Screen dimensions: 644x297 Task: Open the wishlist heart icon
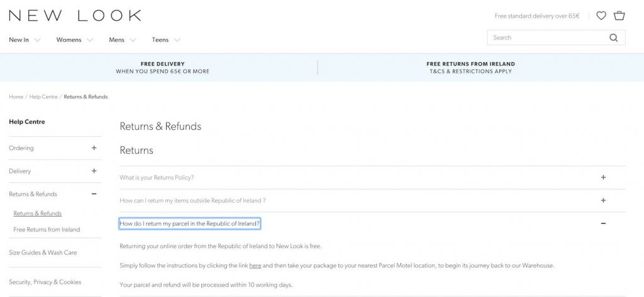[601, 16]
